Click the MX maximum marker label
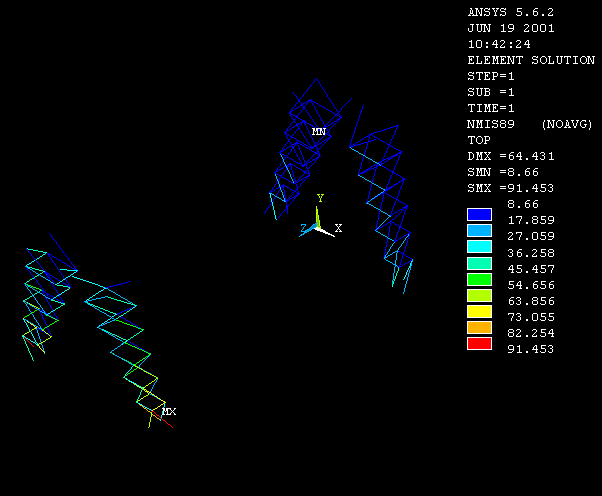Image resolution: width=602 pixels, height=496 pixels. click(x=169, y=412)
